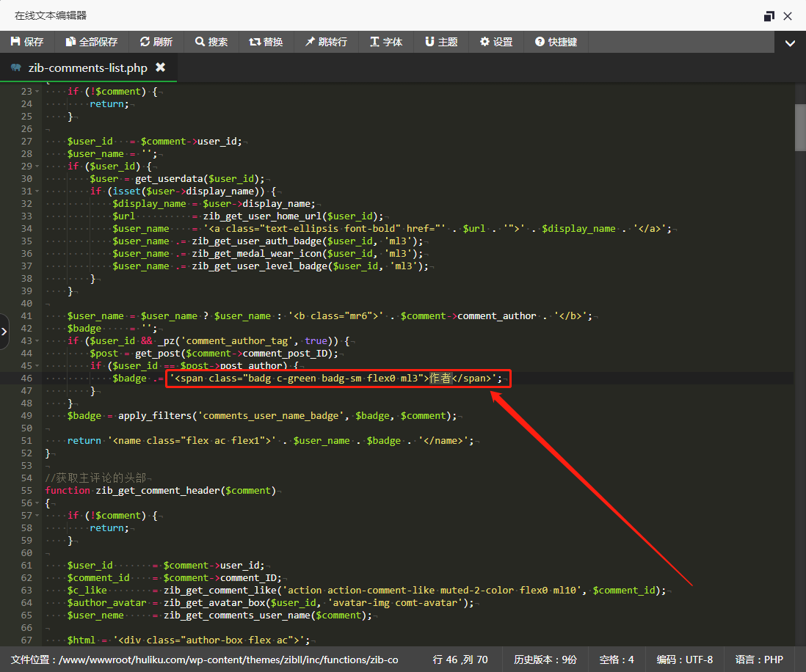Open editor Settings (设置)

[x=496, y=42]
